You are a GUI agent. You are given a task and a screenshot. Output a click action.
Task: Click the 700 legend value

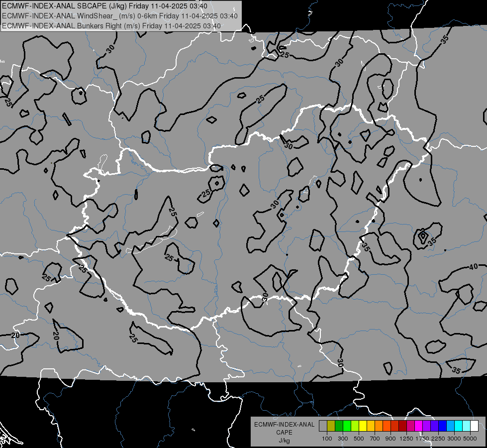pyautogui.click(x=375, y=439)
